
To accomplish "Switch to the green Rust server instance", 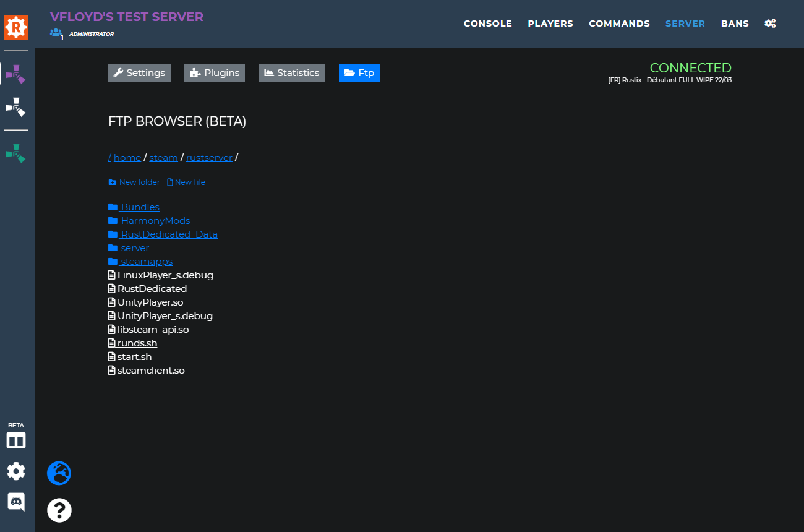I will pos(16,153).
